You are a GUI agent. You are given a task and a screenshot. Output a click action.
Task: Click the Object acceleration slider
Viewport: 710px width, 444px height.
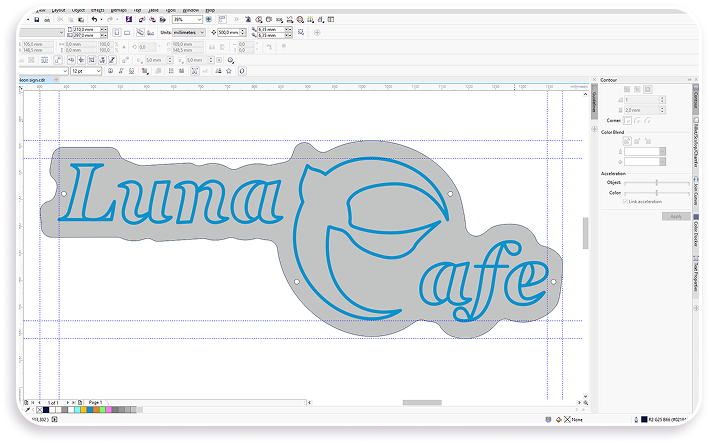pos(657,183)
